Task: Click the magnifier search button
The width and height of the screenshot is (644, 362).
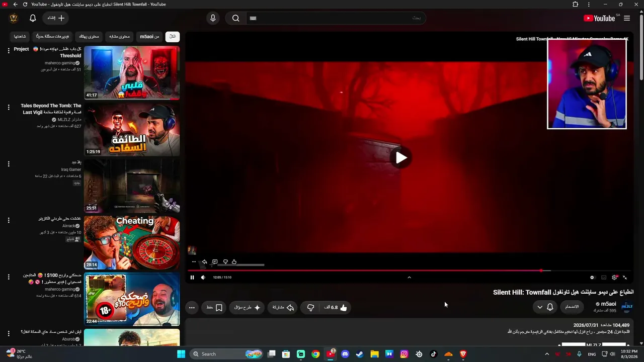Action: [x=235, y=18]
